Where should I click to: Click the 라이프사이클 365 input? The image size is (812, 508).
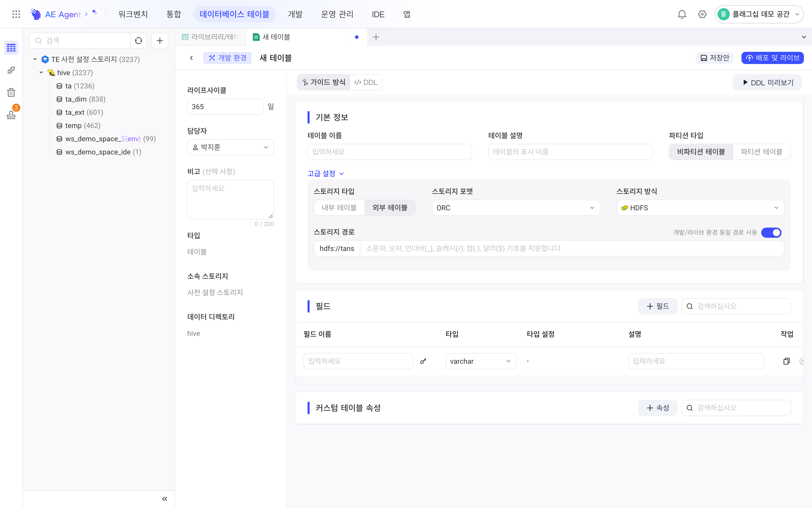[225, 106]
